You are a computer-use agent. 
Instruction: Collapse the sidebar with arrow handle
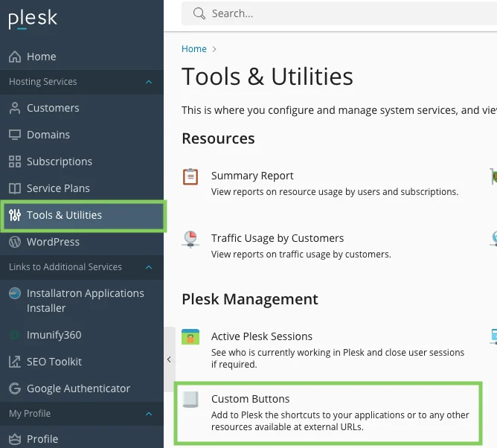tap(169, 359)
